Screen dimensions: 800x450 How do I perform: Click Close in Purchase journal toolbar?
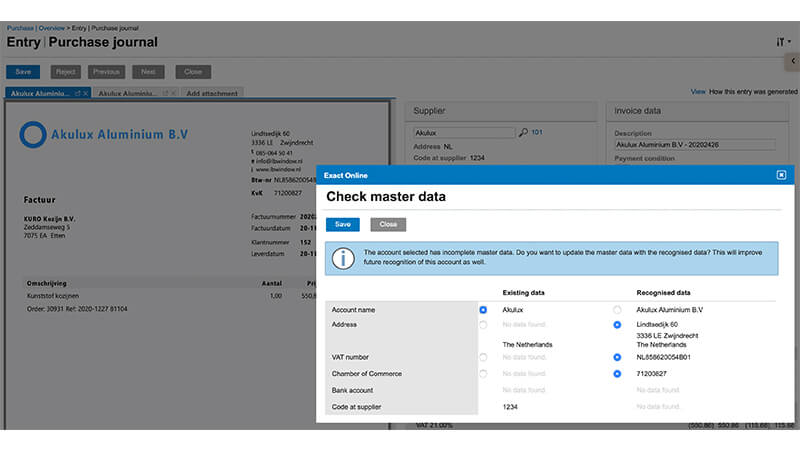(193, 72)
